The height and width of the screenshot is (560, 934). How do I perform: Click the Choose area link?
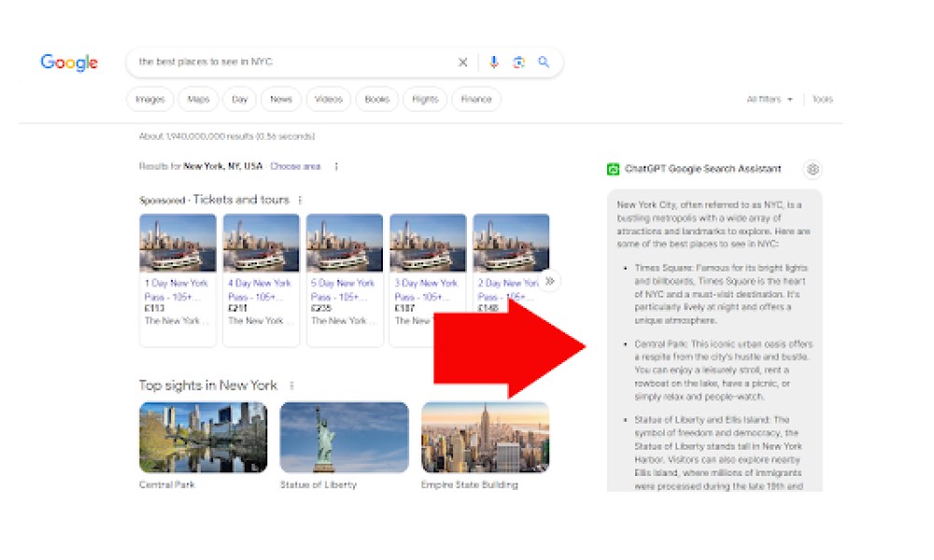point(295,167)
